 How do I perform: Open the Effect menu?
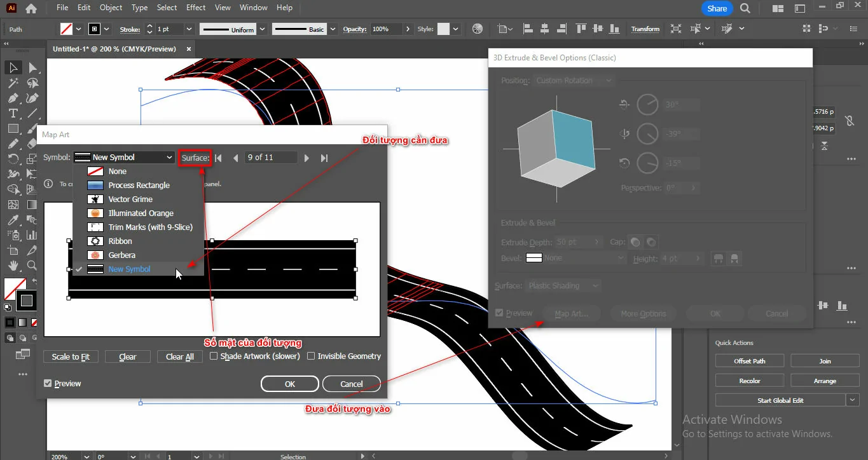coord(196,8)
